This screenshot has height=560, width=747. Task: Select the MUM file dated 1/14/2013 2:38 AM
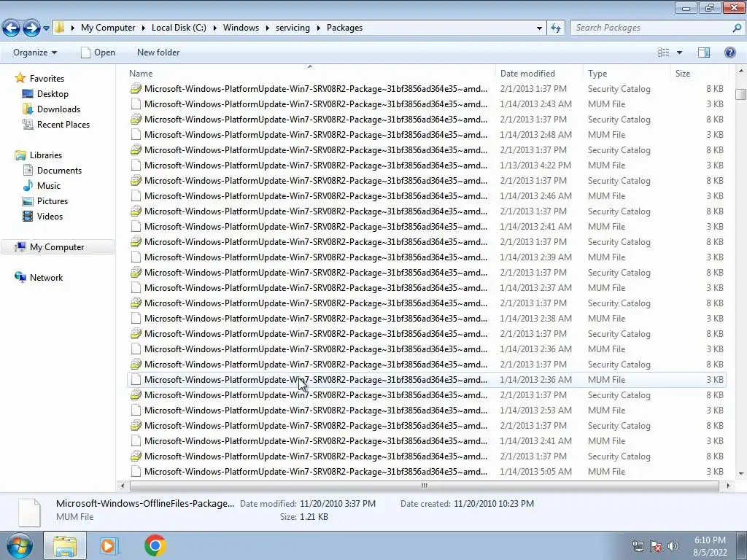click(x=426, y=319)
